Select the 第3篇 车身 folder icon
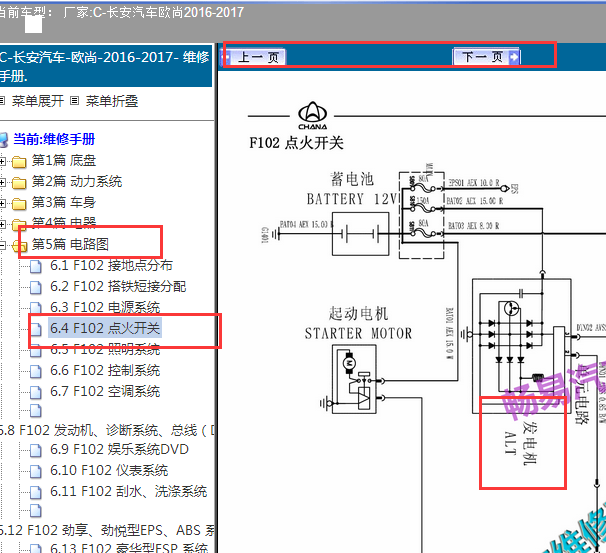 pos(19,203)
